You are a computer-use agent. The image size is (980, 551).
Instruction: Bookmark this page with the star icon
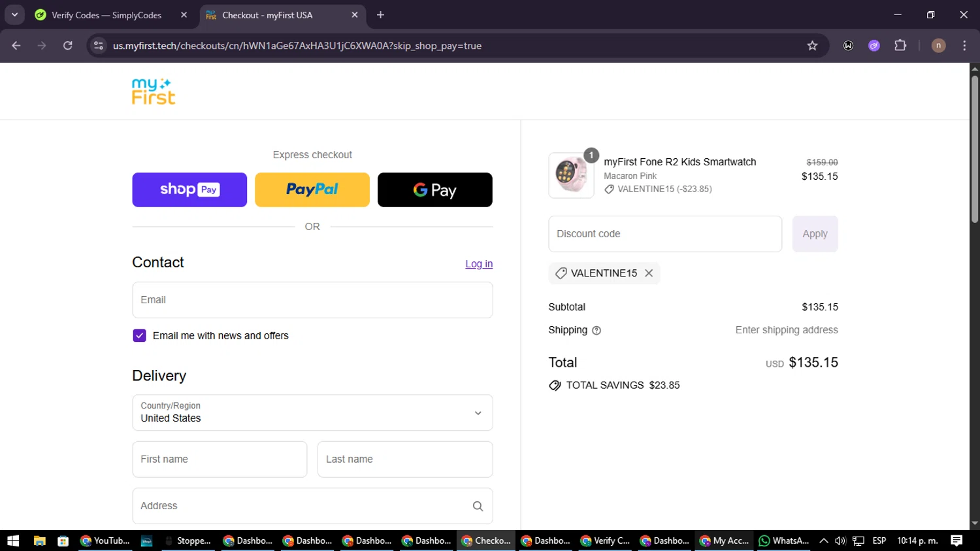[x=812, y=46]
